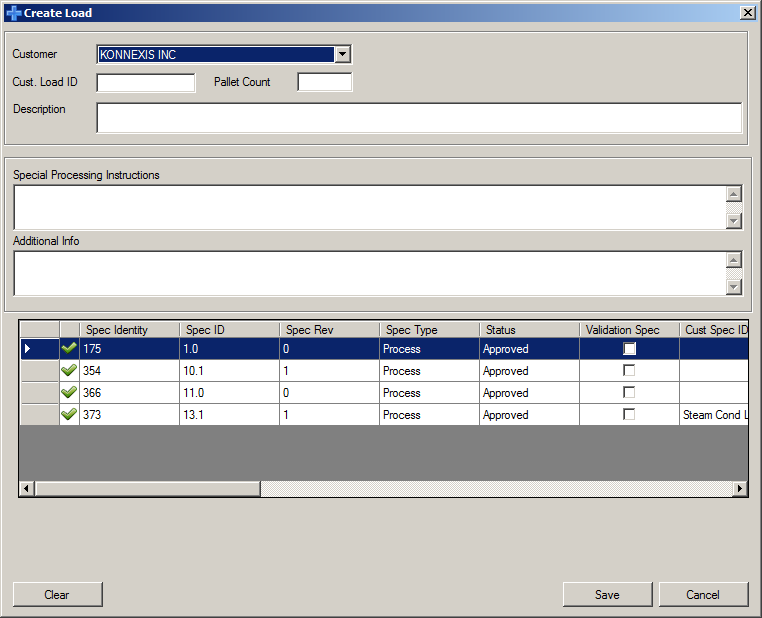This screenshot has height=618, width=762.
Task: Click into the Pallet Count field
Action: [325, 82]
